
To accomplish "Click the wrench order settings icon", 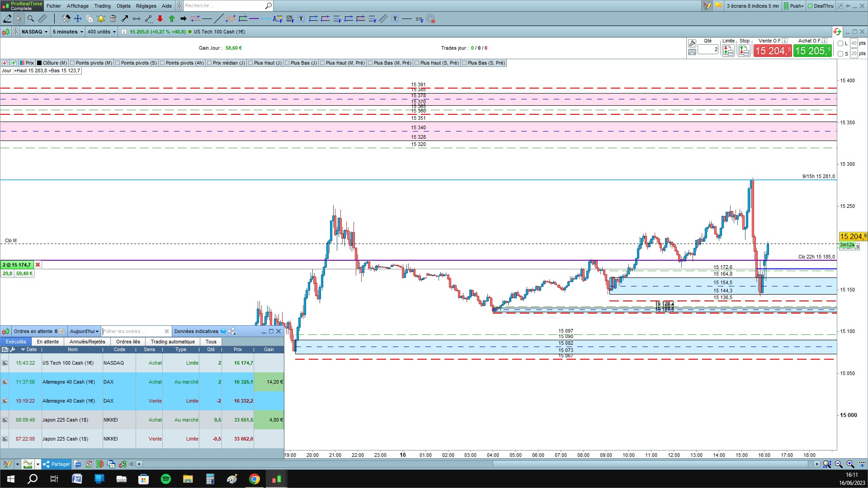I will (x=692, y=43).
